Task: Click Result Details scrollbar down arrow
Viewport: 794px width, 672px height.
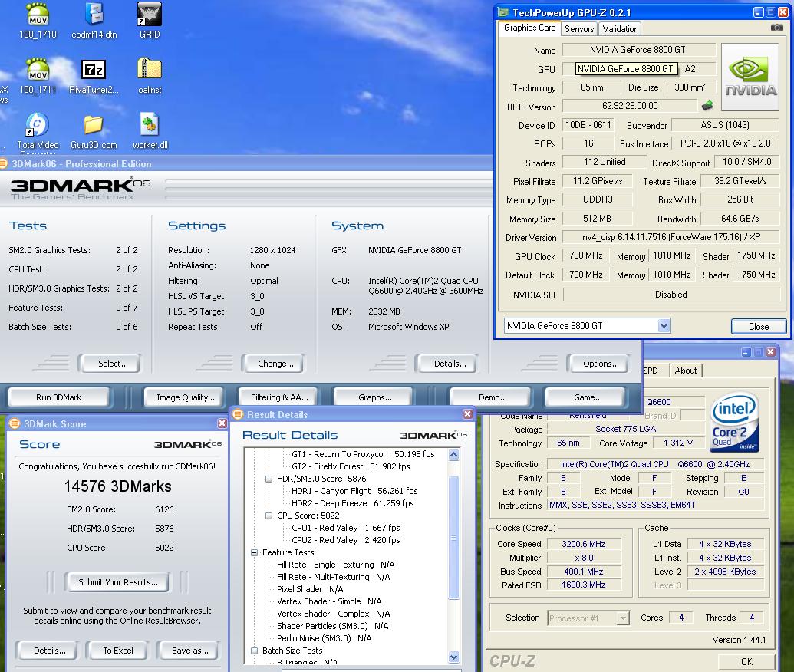Action: (453, 657)
